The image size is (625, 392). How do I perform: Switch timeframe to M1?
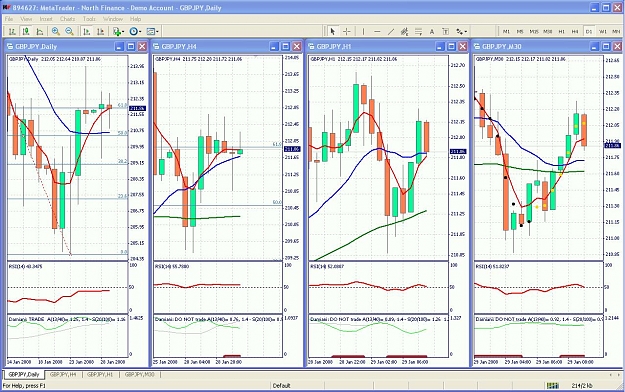coord(506,31)
